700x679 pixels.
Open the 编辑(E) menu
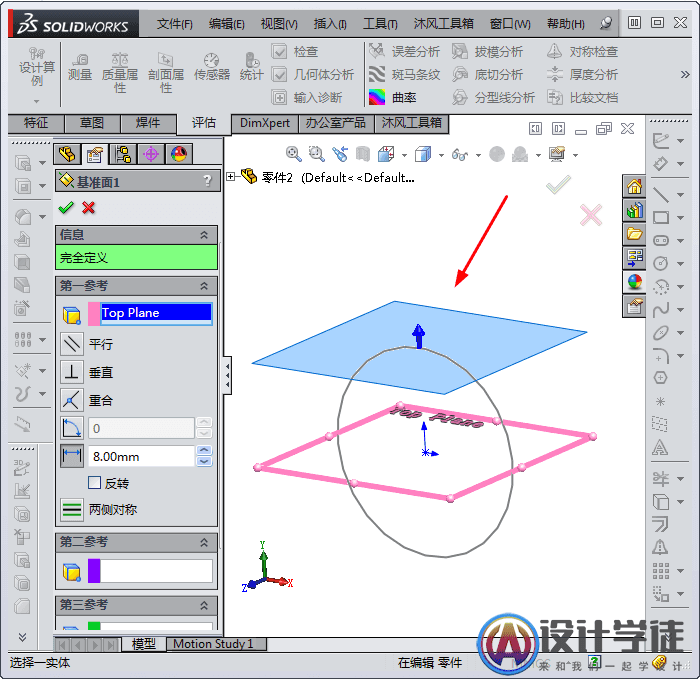[226, 23]
